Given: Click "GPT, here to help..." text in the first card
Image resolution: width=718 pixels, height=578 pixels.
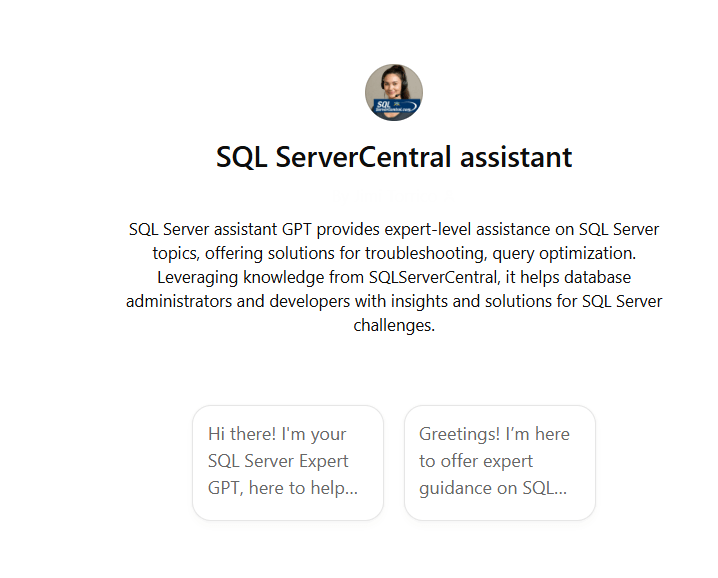Looking at the screenshot, I should pos(283,488).
